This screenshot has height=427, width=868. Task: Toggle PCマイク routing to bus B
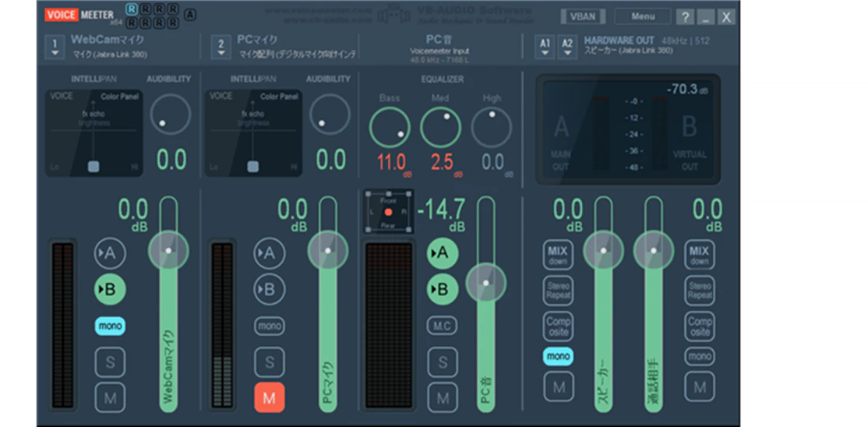pyautogui.click(x=270, y=289)
